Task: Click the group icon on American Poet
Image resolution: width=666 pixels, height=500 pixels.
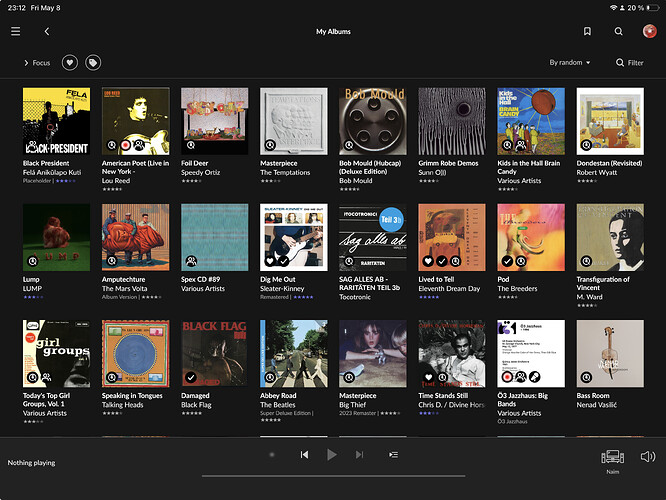Action: [139, 145]
